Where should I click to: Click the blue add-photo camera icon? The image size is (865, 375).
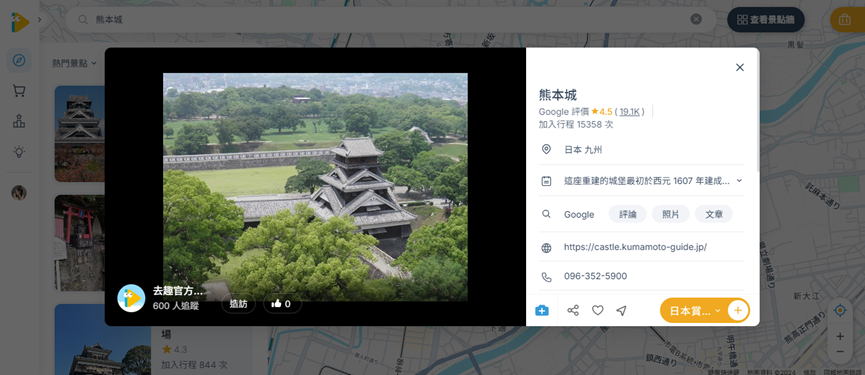pyautogui.click(x=542, y=310)
